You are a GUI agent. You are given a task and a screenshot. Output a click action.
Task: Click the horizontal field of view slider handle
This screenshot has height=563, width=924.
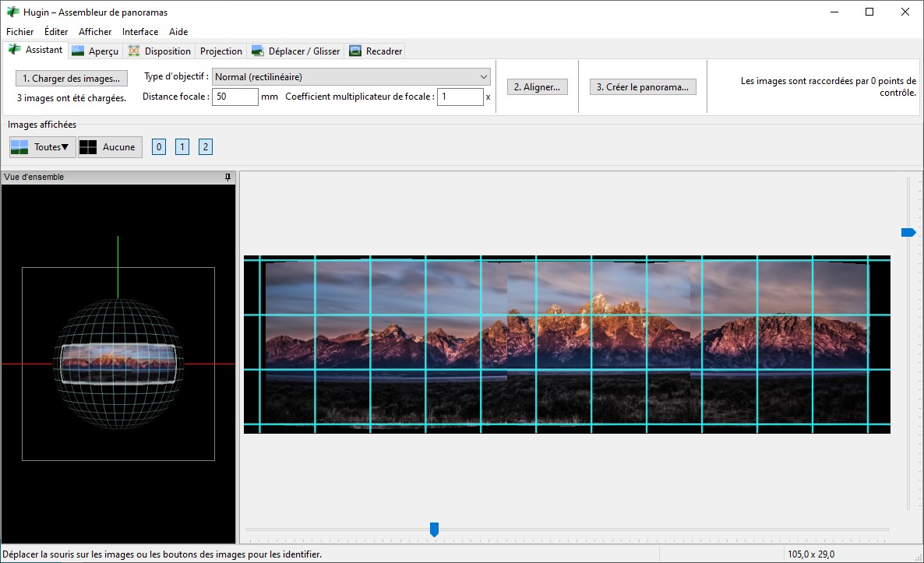(x=434, y=530)
